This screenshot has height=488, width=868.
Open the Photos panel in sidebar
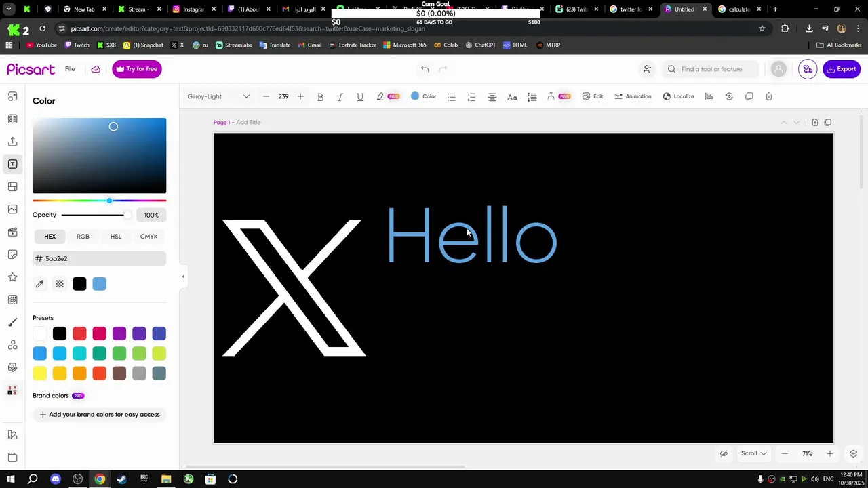(x=12, y=209)
